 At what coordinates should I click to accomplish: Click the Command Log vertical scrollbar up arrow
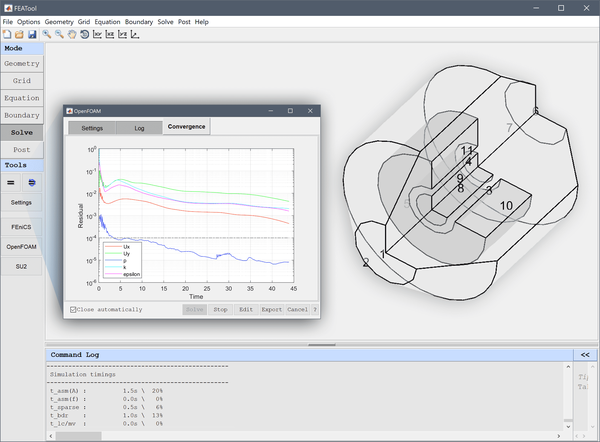point(568,367)
